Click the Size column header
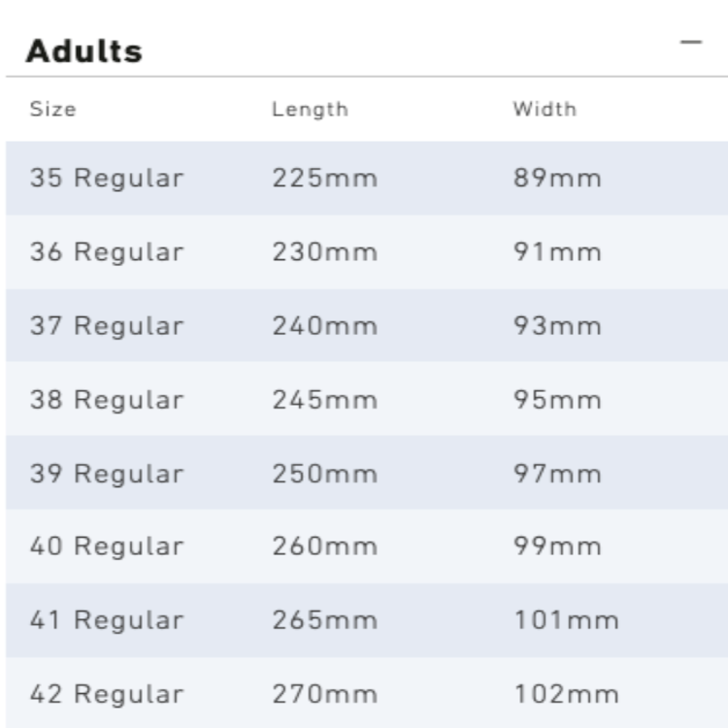This screenshot has width=728, height=728. coord(52,109)
